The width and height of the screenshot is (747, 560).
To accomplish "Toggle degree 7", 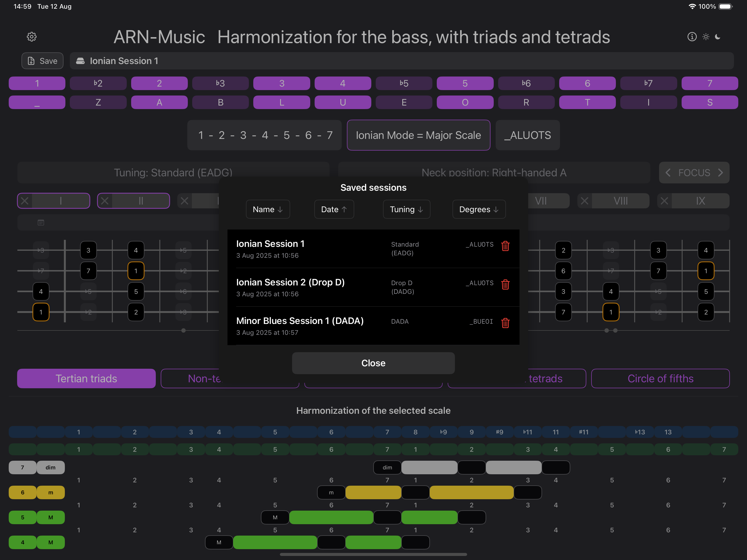I will (710, 83).
